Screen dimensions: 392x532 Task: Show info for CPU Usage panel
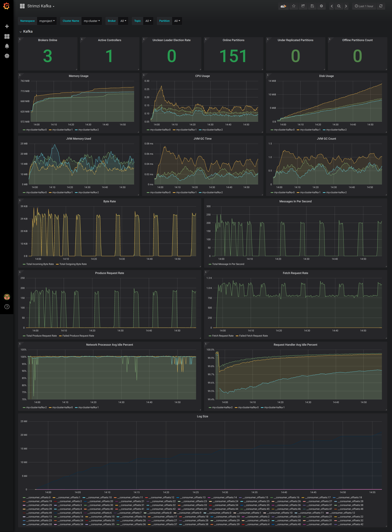[x=144, y=75]
